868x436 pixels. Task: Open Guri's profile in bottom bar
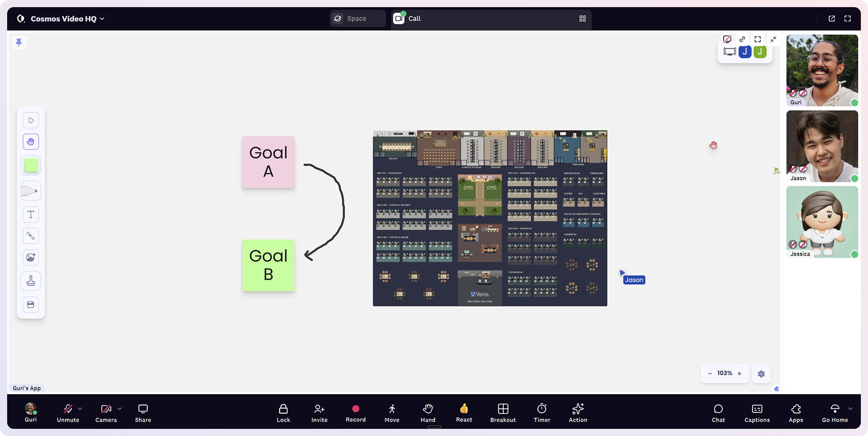31,412
